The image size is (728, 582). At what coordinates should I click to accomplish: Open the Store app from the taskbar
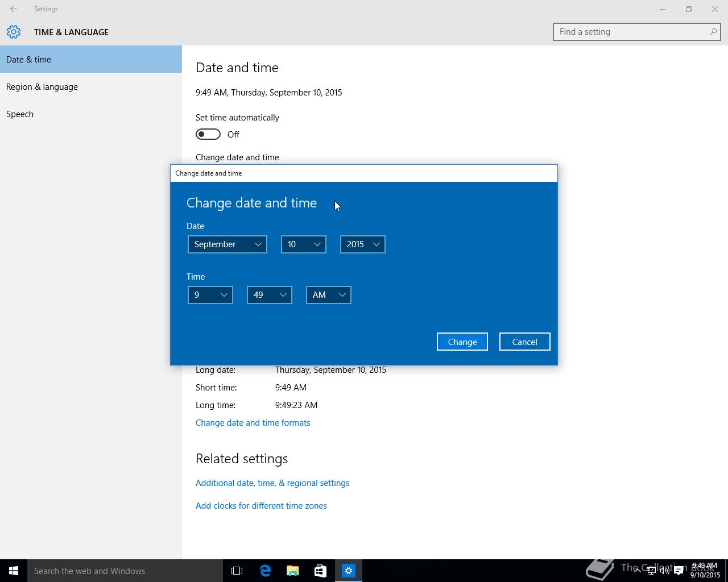(321, 571)
